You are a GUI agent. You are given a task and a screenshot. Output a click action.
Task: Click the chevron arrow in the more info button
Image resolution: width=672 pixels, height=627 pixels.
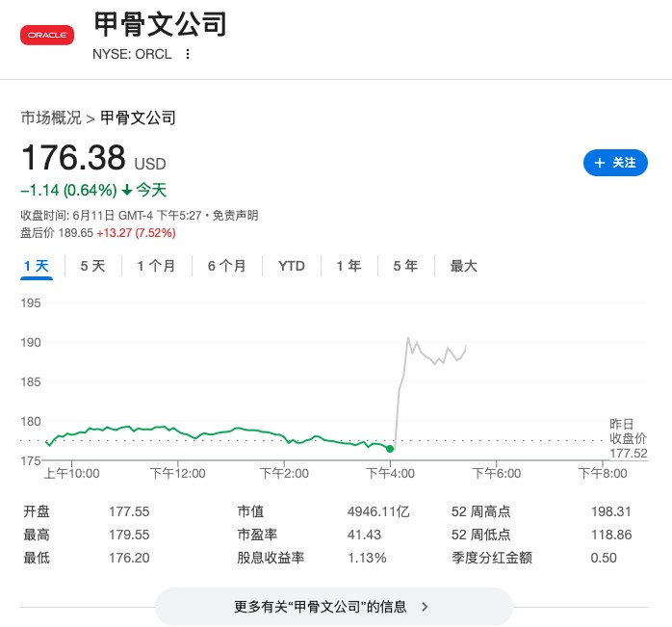425,607
